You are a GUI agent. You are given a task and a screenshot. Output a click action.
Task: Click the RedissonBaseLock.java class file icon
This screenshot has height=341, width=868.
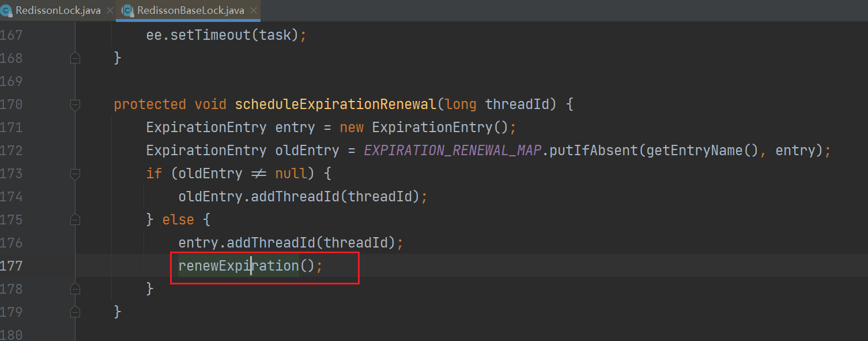(128, 11)
